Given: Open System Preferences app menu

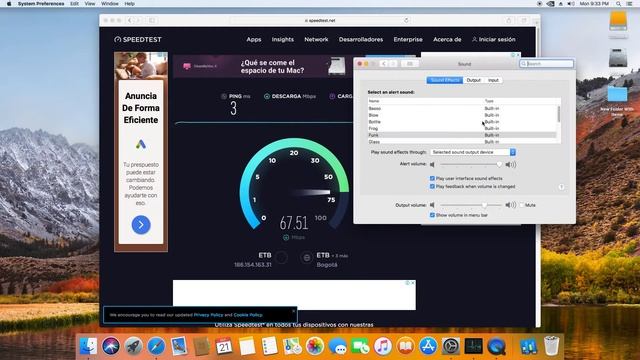Looking at the screenshot, I should 41,4.
